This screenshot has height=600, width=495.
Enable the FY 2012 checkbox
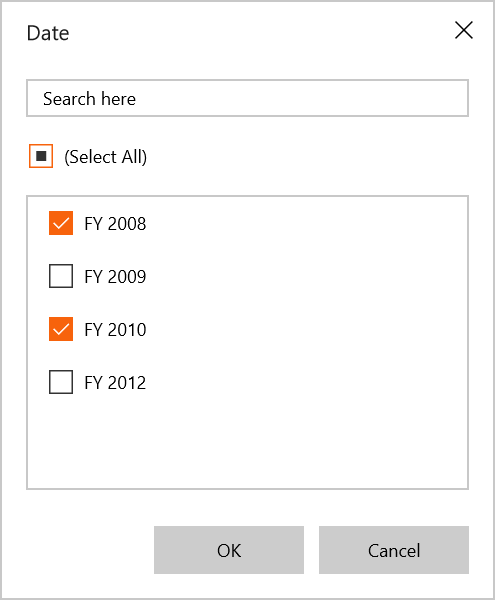[x=61, y=382]
